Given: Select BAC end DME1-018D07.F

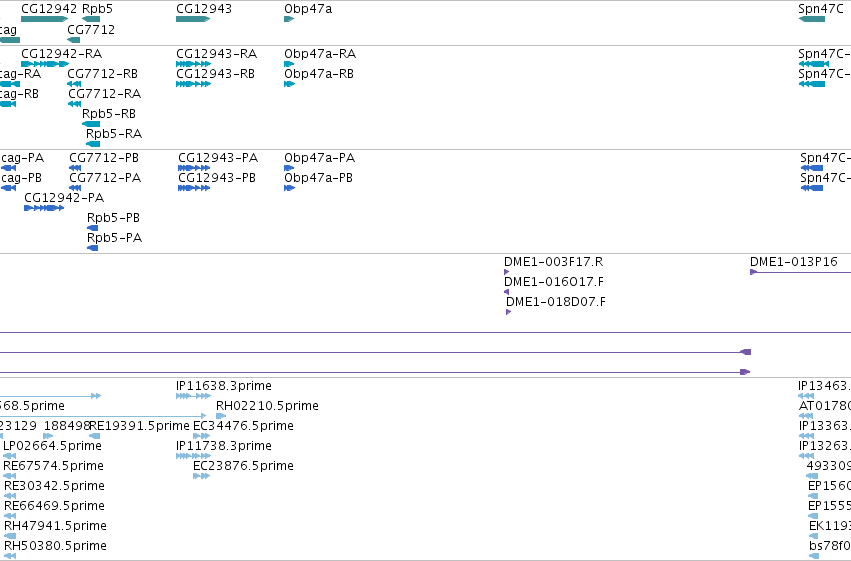Looking at the screenshot, I should (x=555, y=302).
